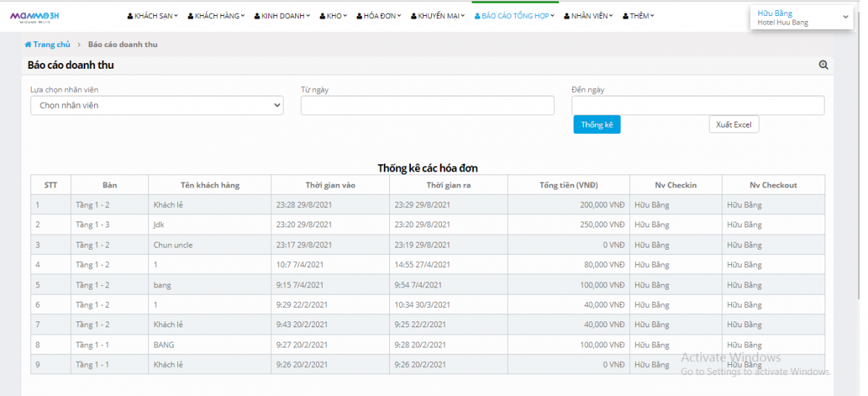Open the KHÁCH HÀNG menu
This screenshot has height=396, width=868.
click(x=216, y=16)
